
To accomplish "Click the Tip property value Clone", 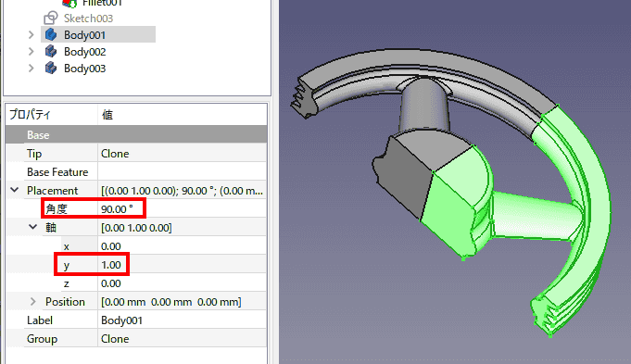I will click(x=183, y=154).
